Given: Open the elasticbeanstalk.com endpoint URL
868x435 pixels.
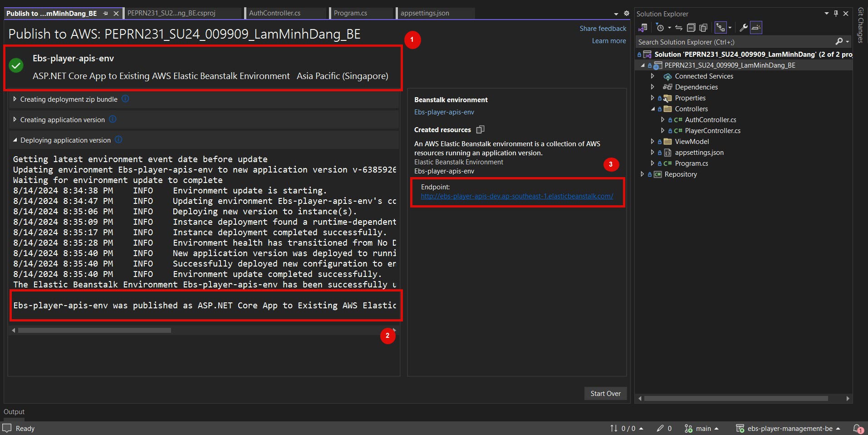Looking at the screenshot, I should pos(517,196).
